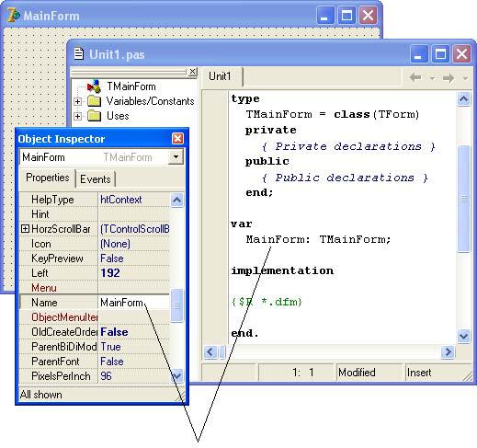
Task: Click the Unit1.pas document icon in title bar
Action: coord(79,53)
